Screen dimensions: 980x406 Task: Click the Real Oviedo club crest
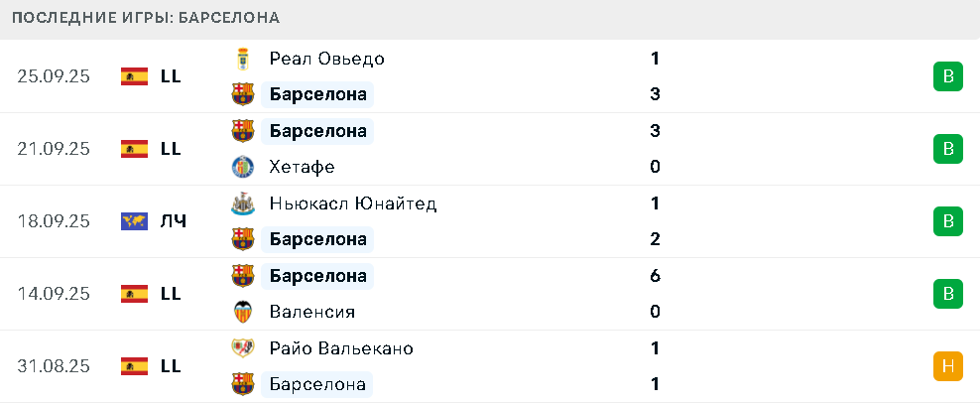tap(242, 59)
